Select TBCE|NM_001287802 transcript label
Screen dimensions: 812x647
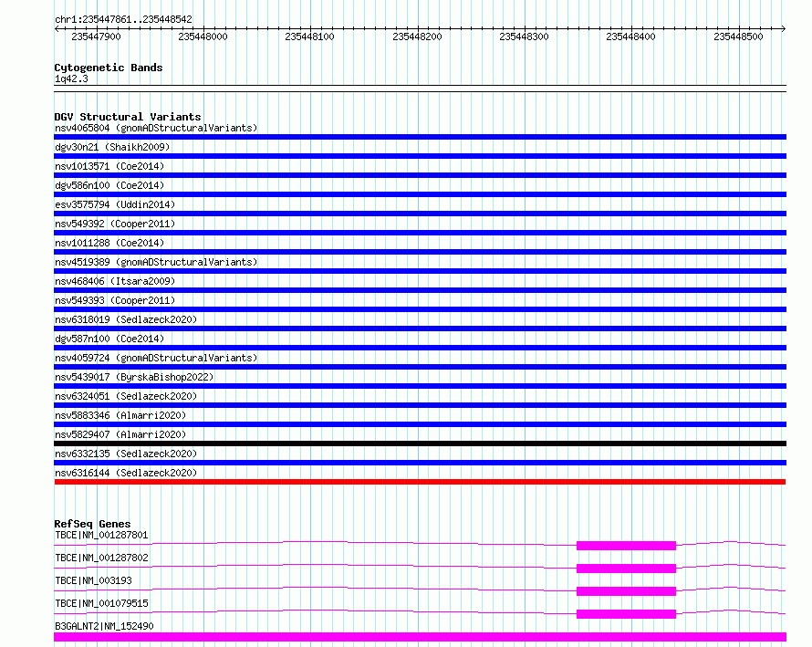click(x=101, y=558)
